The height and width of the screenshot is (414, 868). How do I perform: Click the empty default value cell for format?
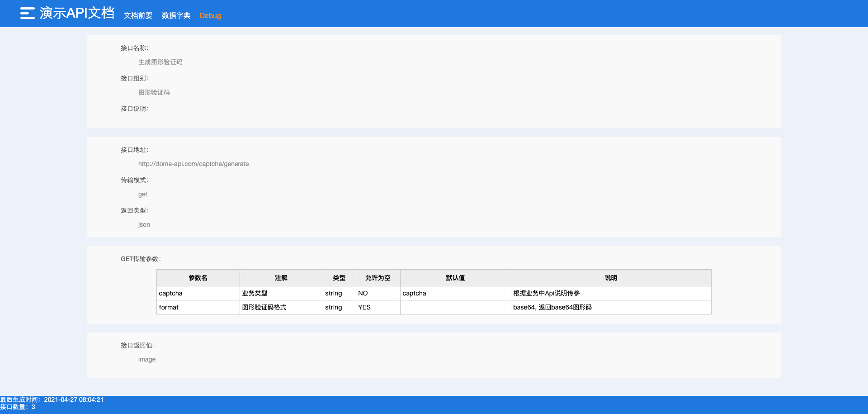click(455, 307)
